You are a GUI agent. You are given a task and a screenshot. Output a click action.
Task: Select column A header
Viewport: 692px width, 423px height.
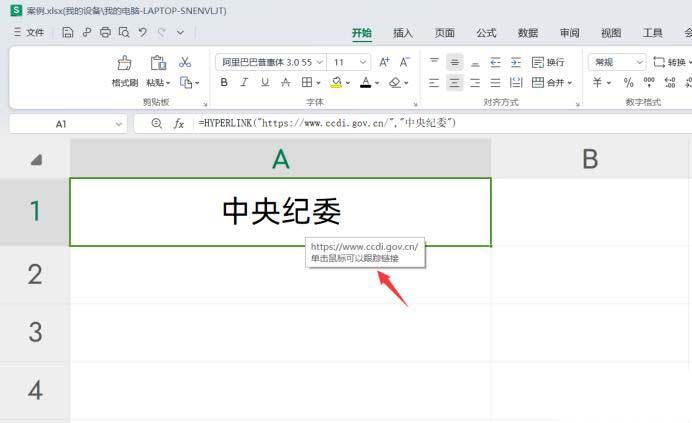click(281, 159)
